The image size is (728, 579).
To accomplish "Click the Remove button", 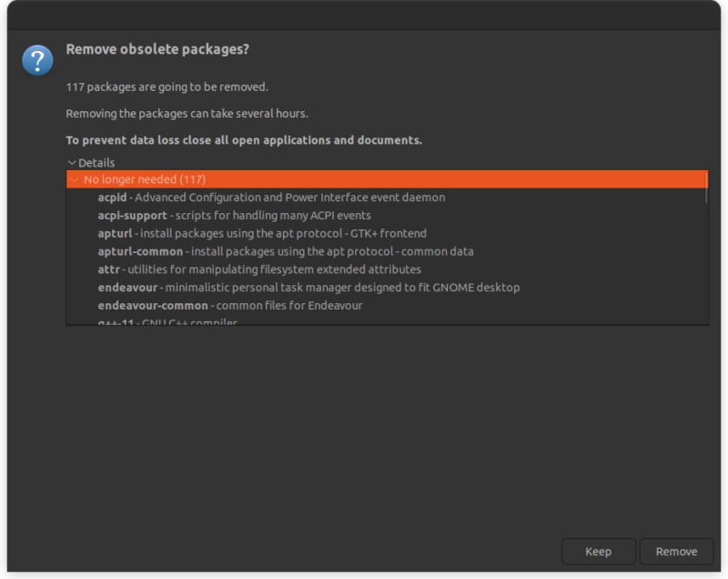I will pos(676,551).
